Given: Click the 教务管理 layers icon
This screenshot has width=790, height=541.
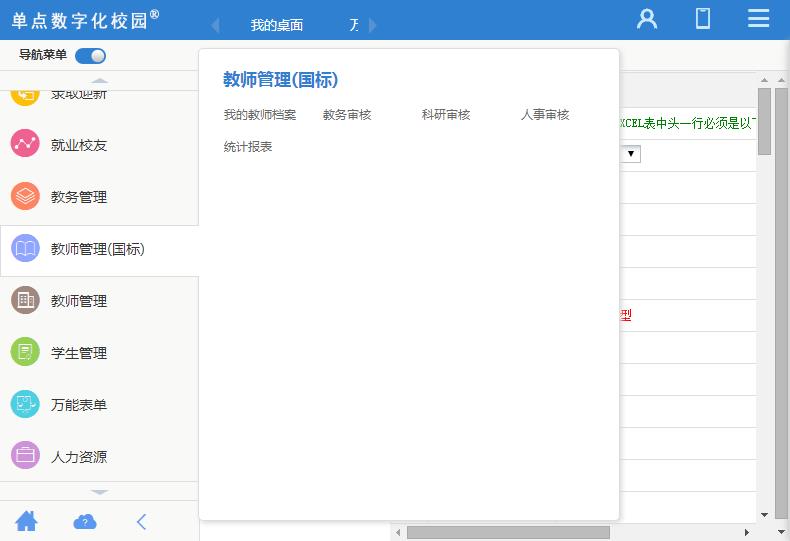Looking at the screenshot, I should click(25, 195).
